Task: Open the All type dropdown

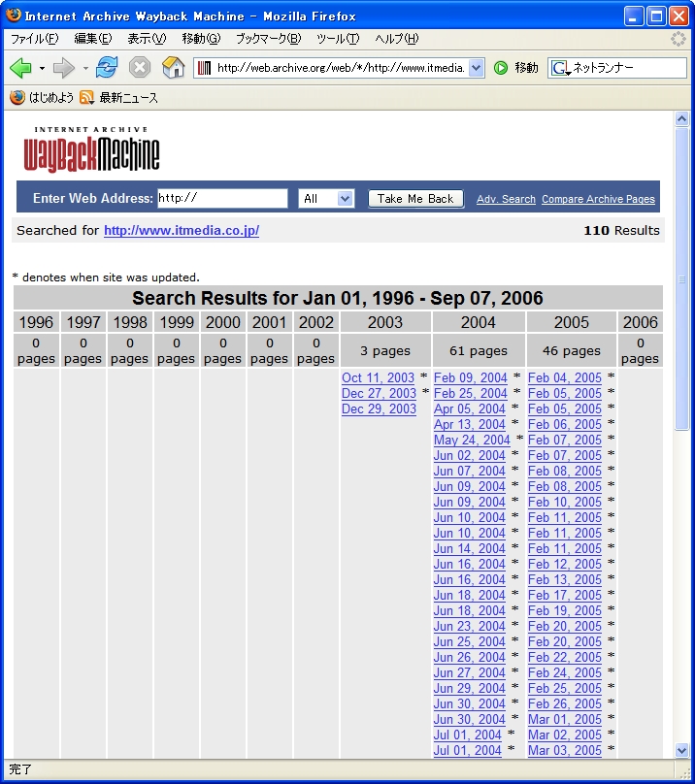Action: tap(326, 199)
